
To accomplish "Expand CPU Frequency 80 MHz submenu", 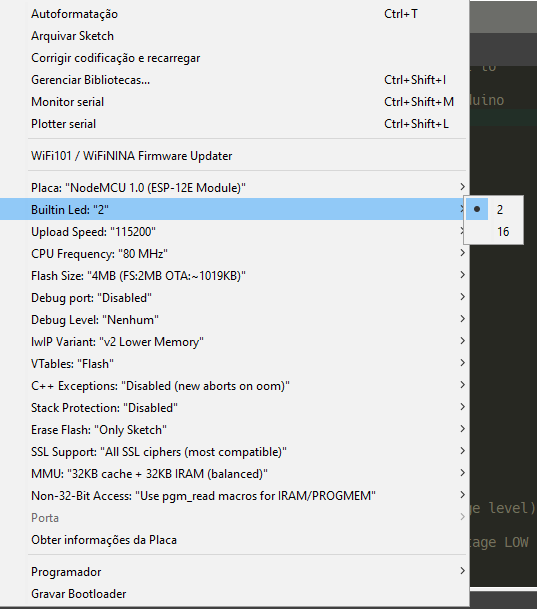I will pos(235,254).
